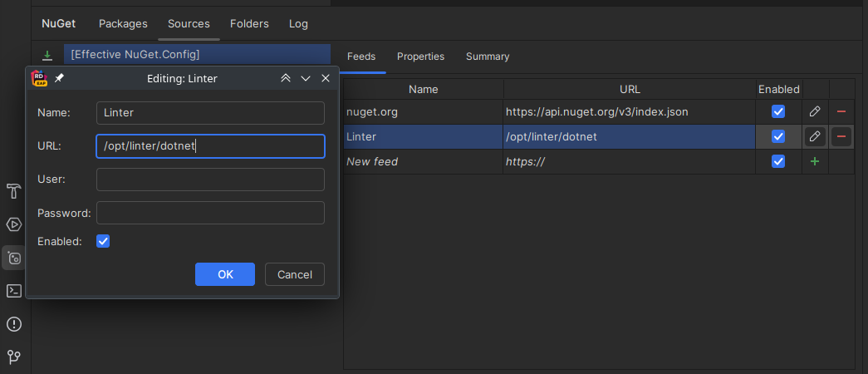
Task: Edit the nuget.org feed with pencil icon
Action: pyautogui.click(x=814, y=112)
